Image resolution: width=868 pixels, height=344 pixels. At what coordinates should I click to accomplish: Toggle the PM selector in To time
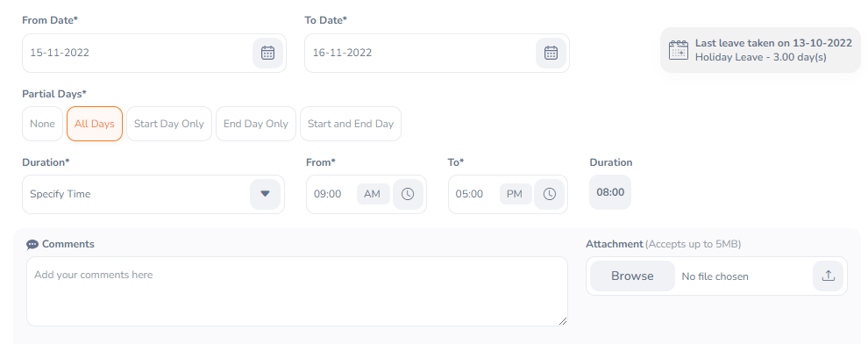pos(515,194)
